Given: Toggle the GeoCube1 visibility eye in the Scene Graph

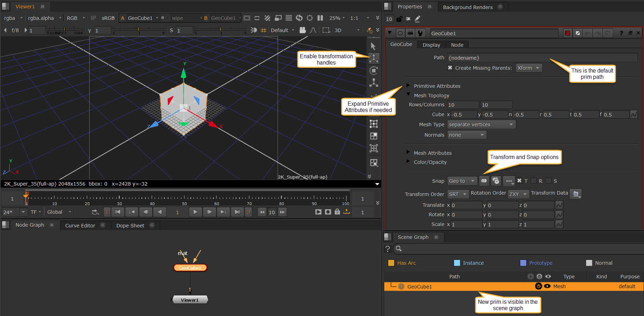Looking at the screenshot, I should [547, 286].
